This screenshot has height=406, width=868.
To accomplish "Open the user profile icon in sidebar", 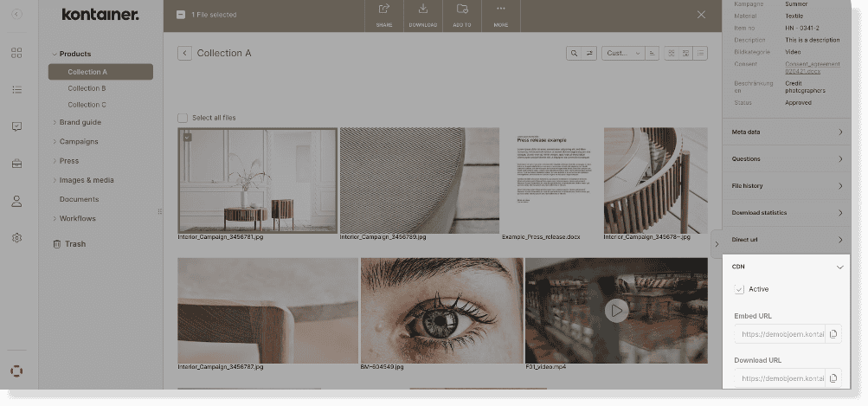I will point(16,201).
